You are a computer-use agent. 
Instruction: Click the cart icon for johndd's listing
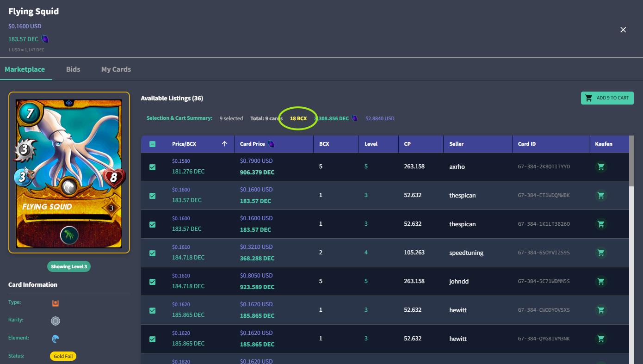[601, 281]
